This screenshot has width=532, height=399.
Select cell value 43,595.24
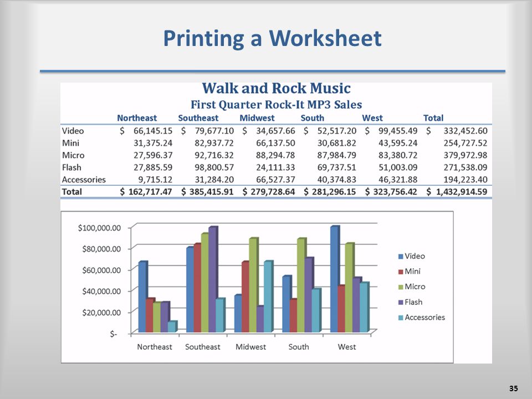(x=398, y=143)
